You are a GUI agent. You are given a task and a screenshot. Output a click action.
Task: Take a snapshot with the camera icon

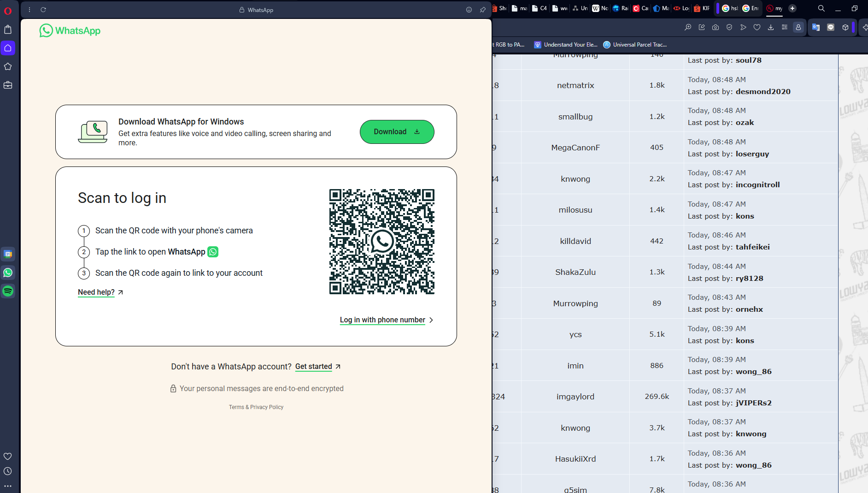[x=716, y=27]
